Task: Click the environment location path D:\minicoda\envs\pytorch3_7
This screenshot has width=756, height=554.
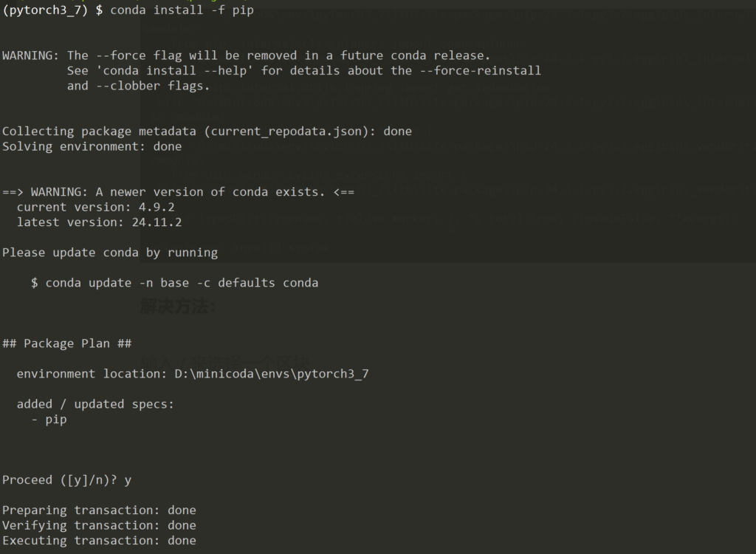Action: tap(271, 374)
